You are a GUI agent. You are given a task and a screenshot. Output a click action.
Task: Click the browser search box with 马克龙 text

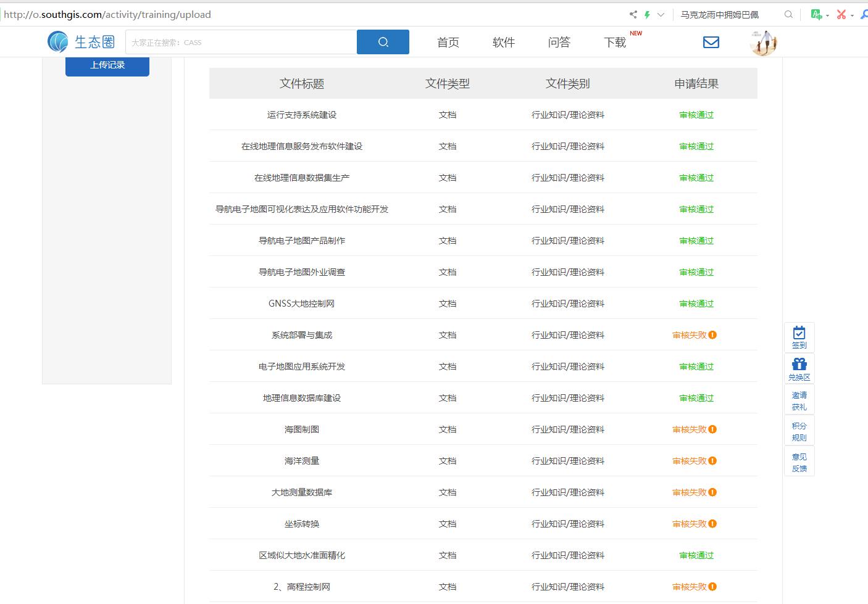coord(728,14)
